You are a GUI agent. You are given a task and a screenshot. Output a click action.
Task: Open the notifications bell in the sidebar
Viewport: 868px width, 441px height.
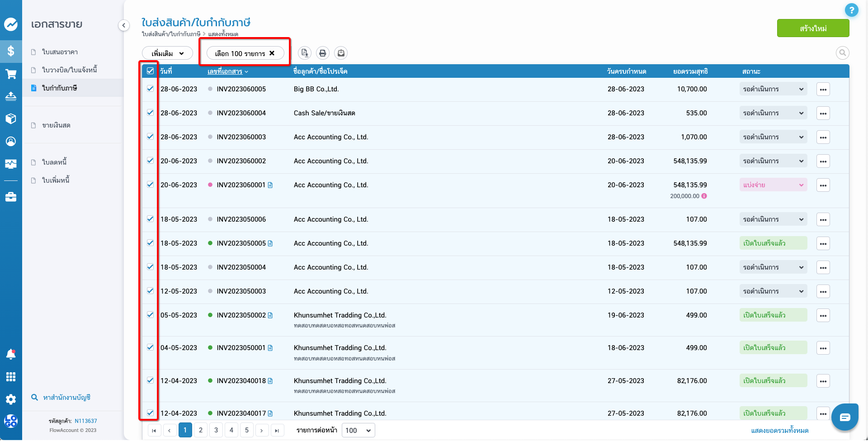tap(11, 355)
